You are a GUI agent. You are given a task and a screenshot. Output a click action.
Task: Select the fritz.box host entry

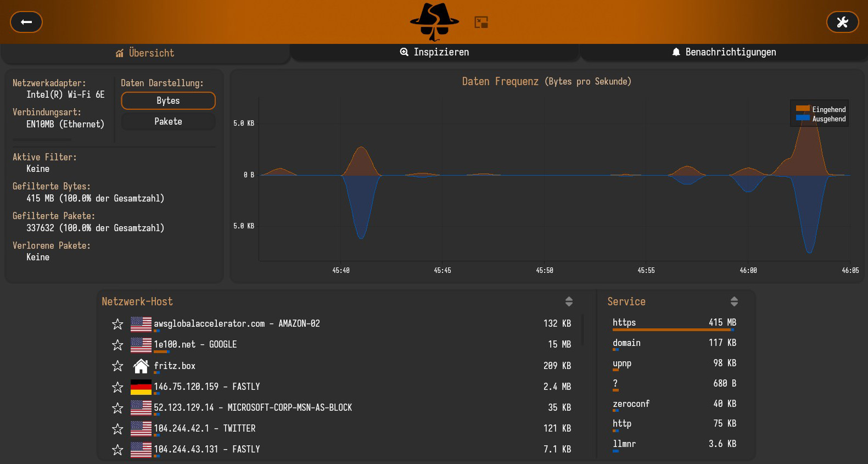(x=340, y=366)
